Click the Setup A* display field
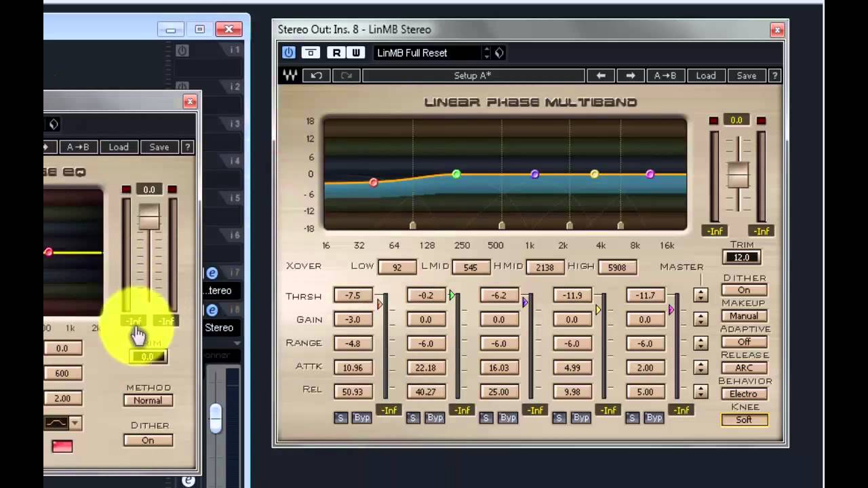Viewport: 868px width, 488px height. [473, 75]
